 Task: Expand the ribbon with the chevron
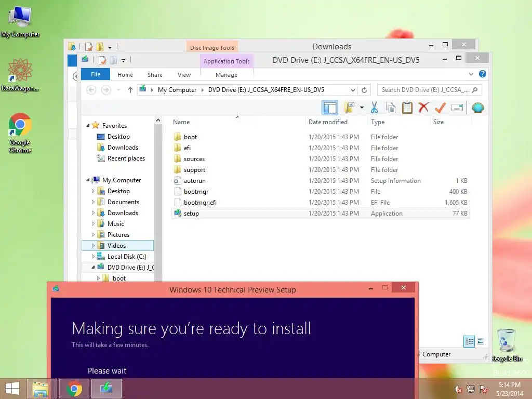471,74
